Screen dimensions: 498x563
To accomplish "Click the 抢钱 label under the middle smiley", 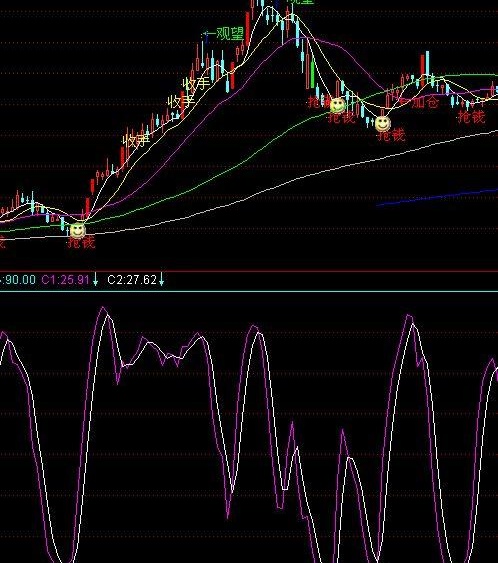I will (341, 117).
